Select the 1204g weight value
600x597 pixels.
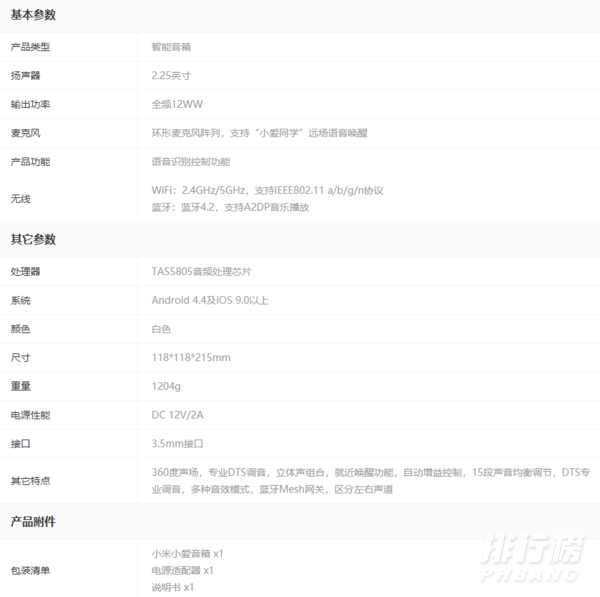point(166,386)
